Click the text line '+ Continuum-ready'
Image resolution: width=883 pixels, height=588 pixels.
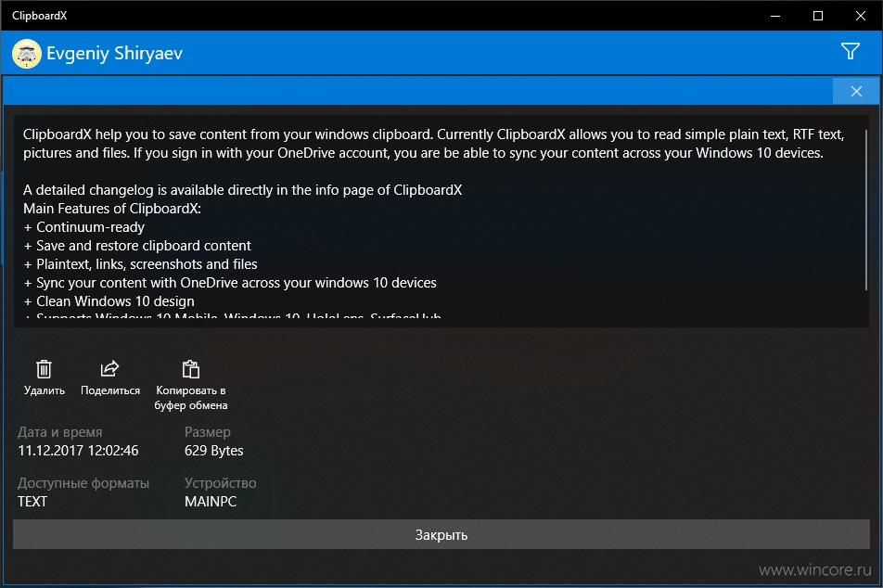pos(83,227)
